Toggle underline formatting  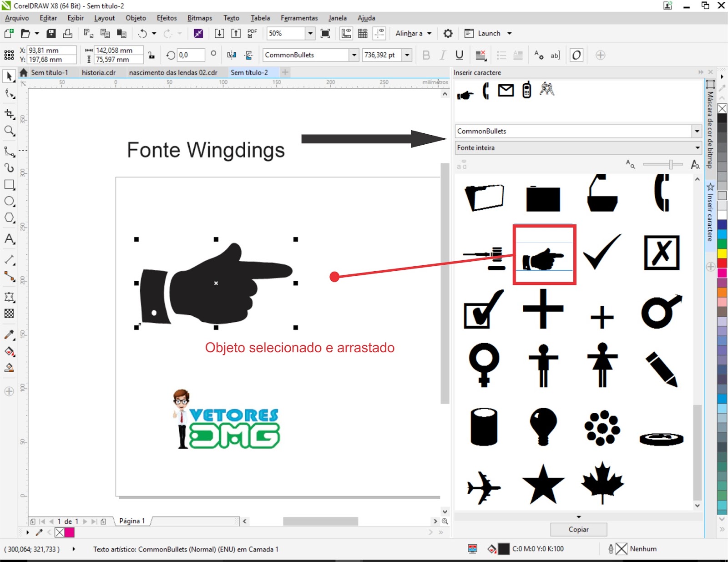pos(459,55)
